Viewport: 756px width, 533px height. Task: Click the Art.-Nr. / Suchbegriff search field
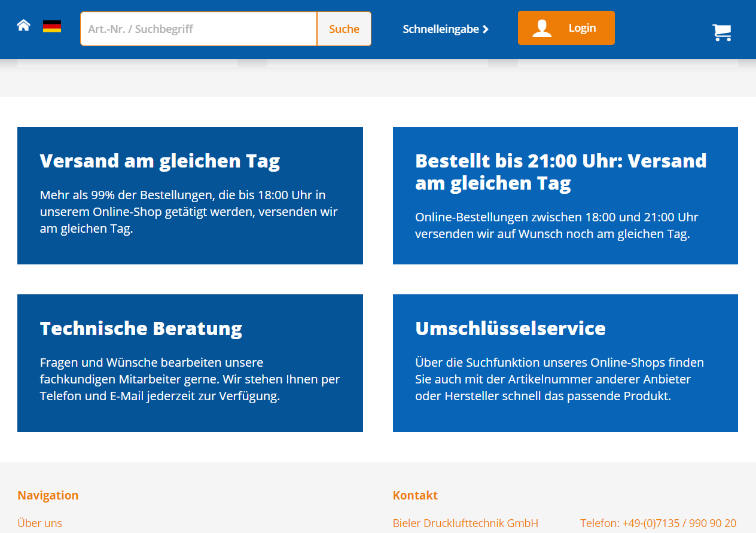(x=198, y=28)
